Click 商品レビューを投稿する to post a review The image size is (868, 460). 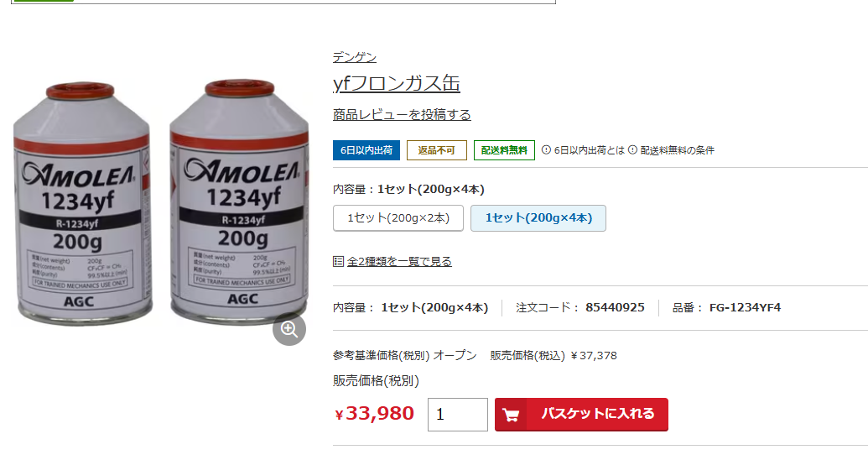click(402, 115)
